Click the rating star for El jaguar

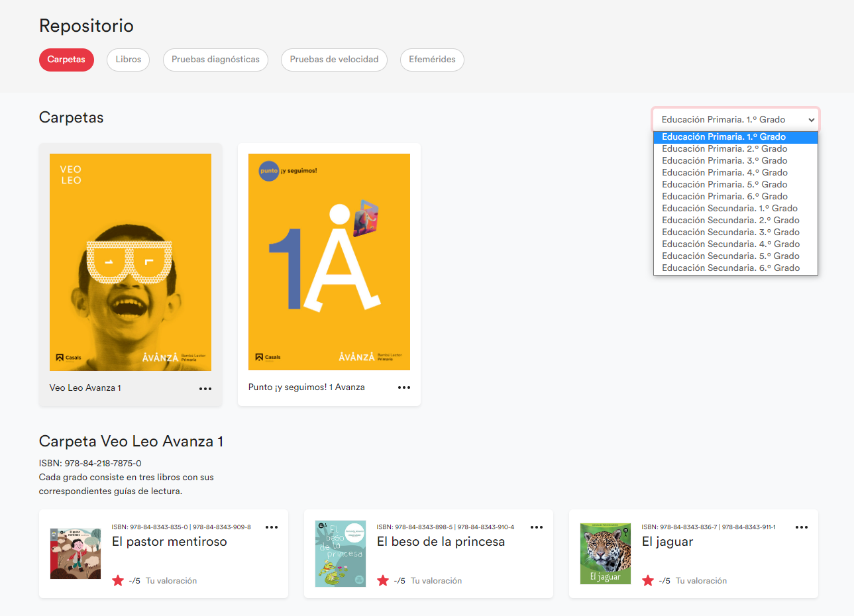(x=648, y=581)
